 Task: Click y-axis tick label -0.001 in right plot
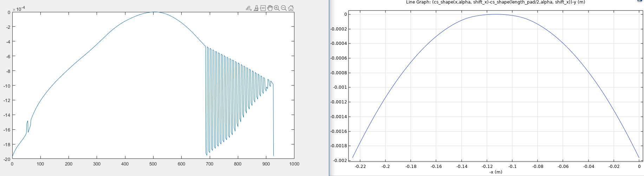pos(339,87)
